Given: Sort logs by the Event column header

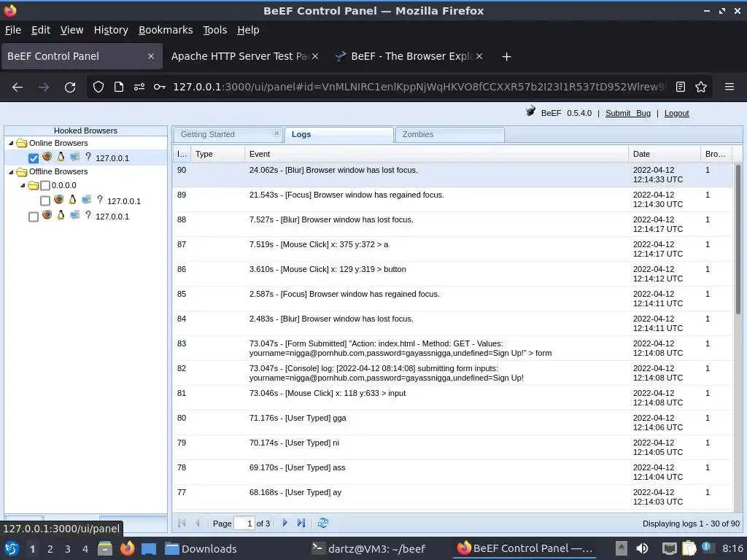Looking at the screenshot, I should click(436, 154).
